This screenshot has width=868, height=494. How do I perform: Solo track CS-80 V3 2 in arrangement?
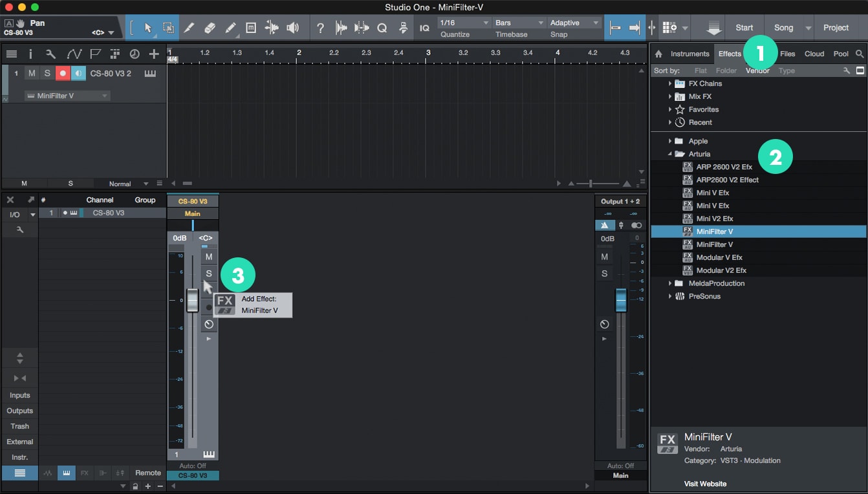pos(47,74)
